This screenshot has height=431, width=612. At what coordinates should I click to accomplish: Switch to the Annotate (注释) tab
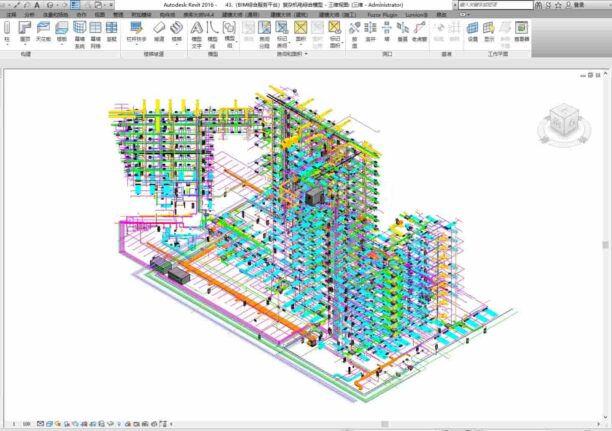click(11, 14)
